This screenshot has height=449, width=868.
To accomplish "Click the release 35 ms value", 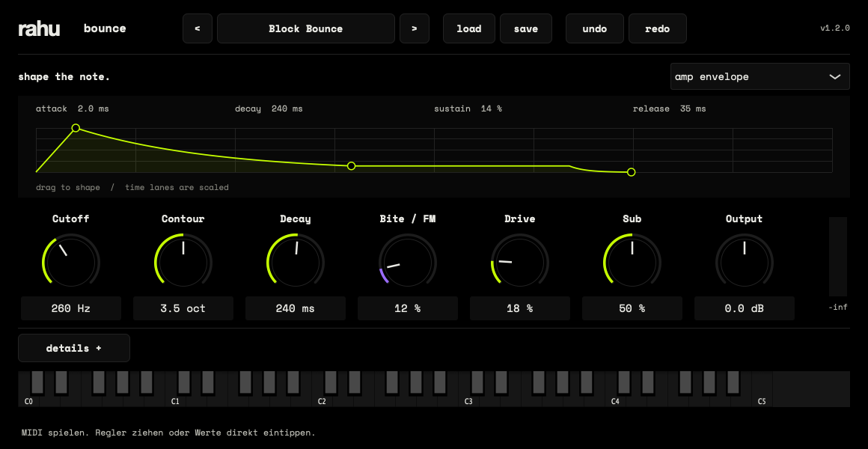I will click(670, 109).
